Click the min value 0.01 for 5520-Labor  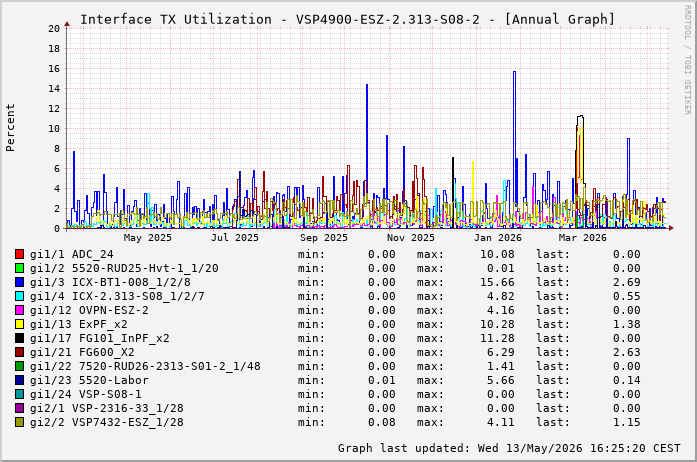click(x=382, y=380)
